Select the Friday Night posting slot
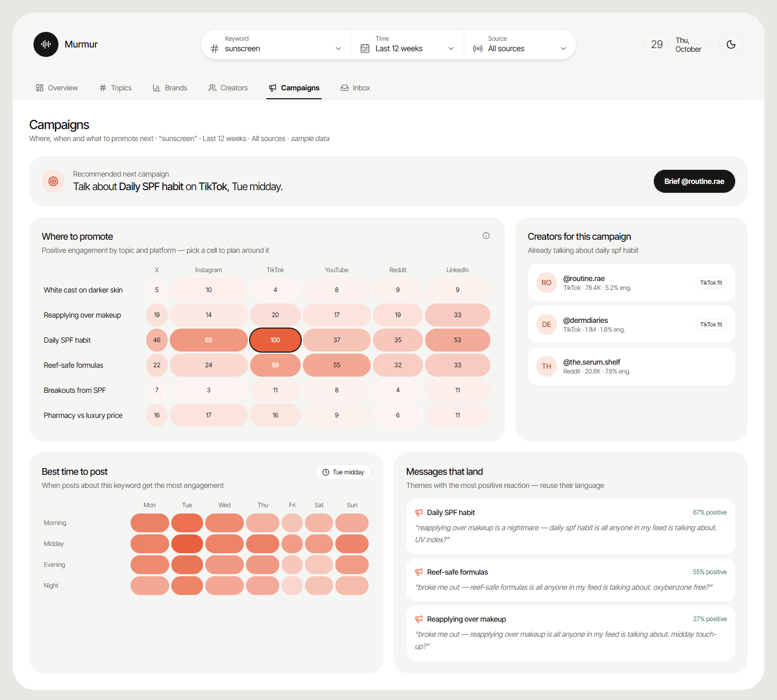777x700 pixels. 292,586
